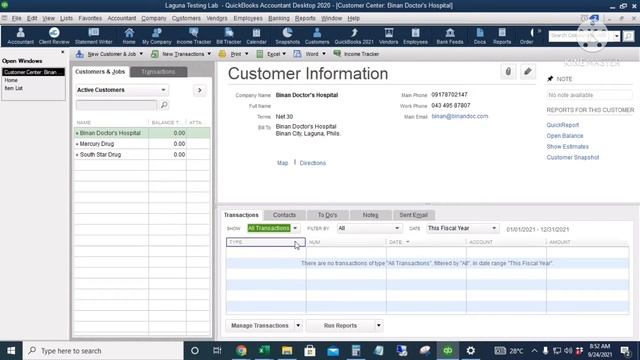Select South Star Drug in customer list
The image size is (640, 360).
click(x=142, y=155)
